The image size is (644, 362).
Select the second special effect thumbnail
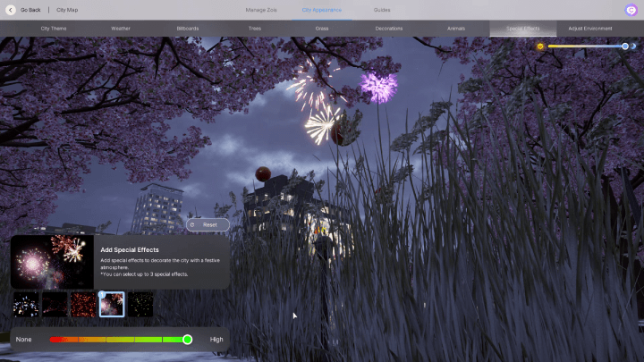click(x=55, y=305)
